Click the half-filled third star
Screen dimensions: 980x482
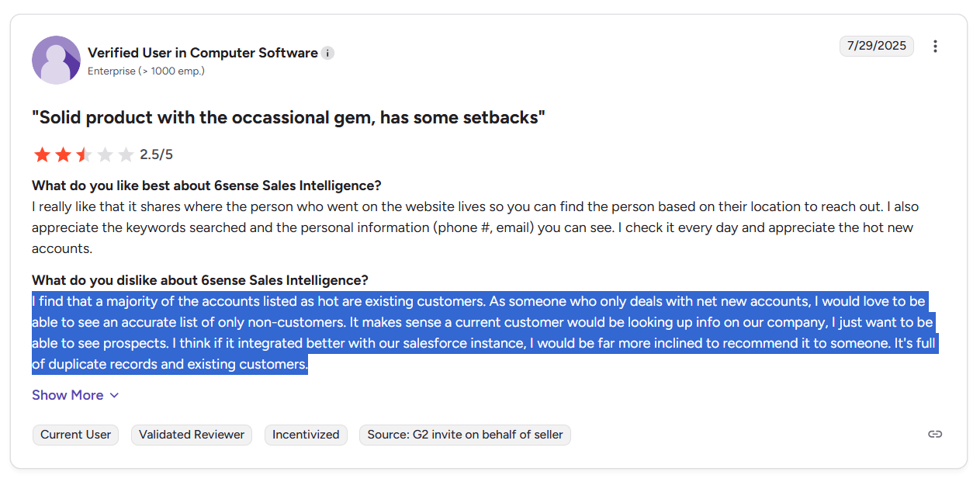[x=84, y=155]
